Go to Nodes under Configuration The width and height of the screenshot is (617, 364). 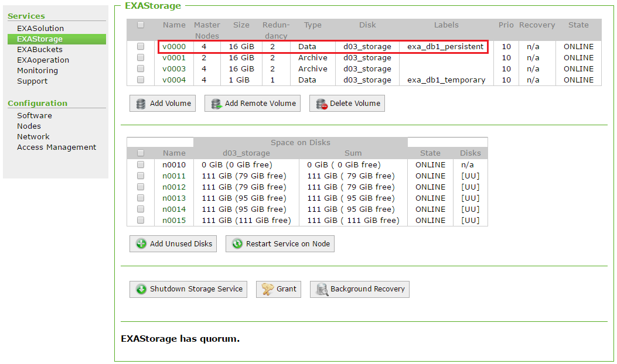29,126
